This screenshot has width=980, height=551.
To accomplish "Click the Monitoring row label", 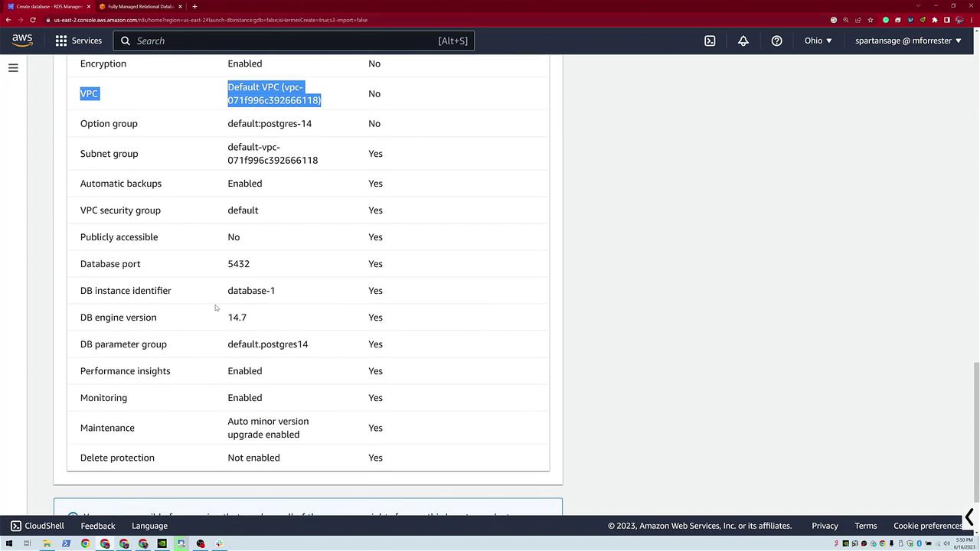I will click(x=103, y=398).
